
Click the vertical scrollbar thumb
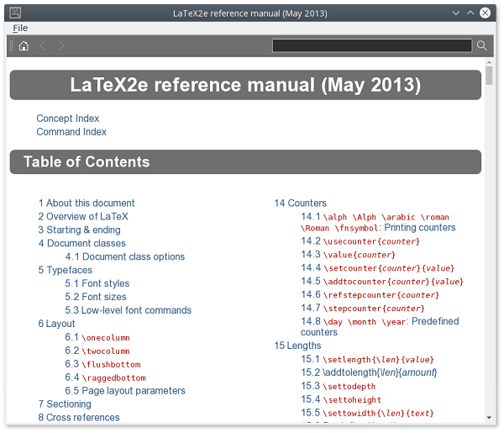pyautogui.click(x=489, y=76)
